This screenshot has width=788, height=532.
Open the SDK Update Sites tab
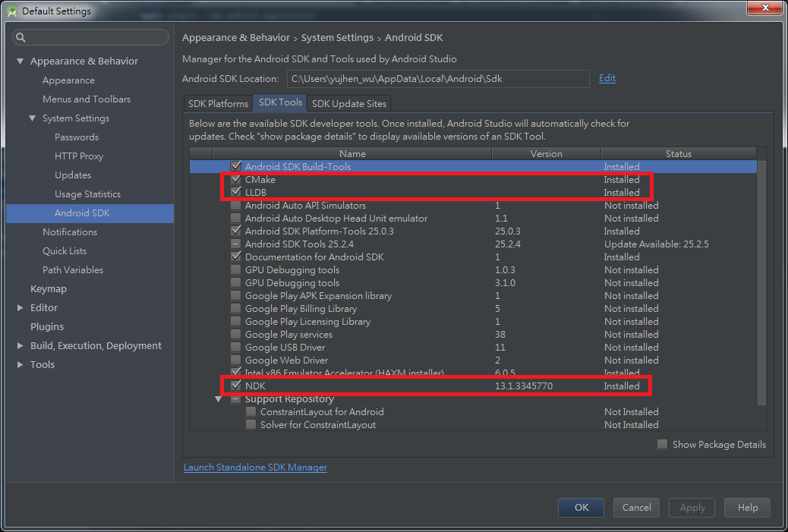[348, 103]
